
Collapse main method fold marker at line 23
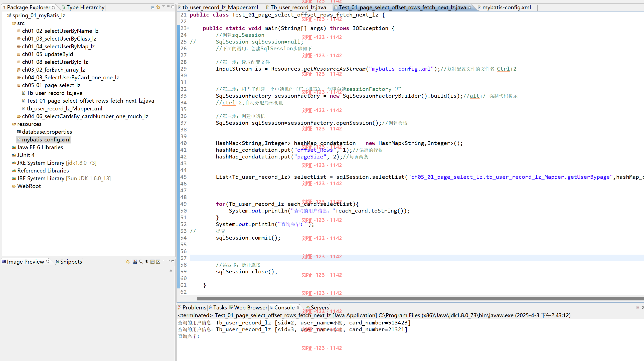[x=188, y=28]
